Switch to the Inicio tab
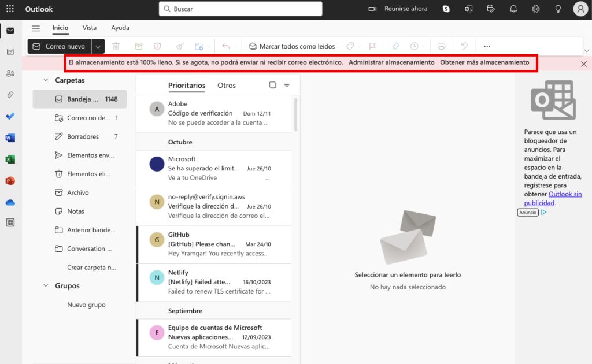Image resolution: width=592 pixels, height=364 pixels. [x=60, y=28]
